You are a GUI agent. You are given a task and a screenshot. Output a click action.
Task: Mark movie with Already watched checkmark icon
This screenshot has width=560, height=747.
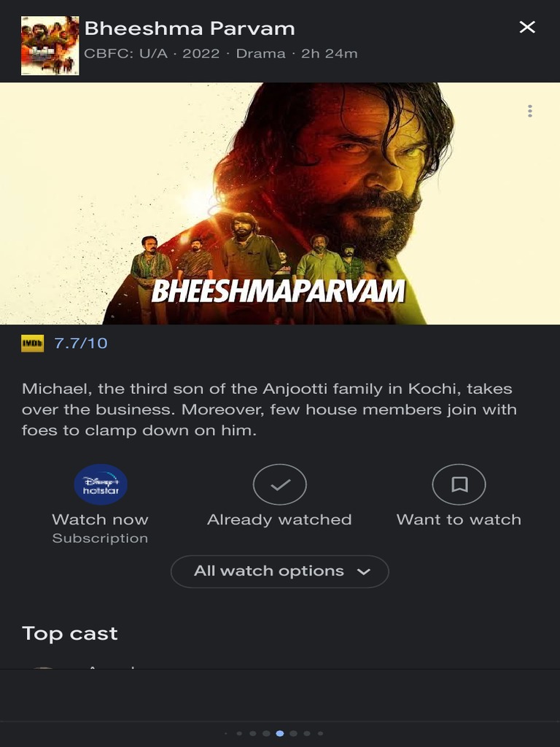[279, 484]
